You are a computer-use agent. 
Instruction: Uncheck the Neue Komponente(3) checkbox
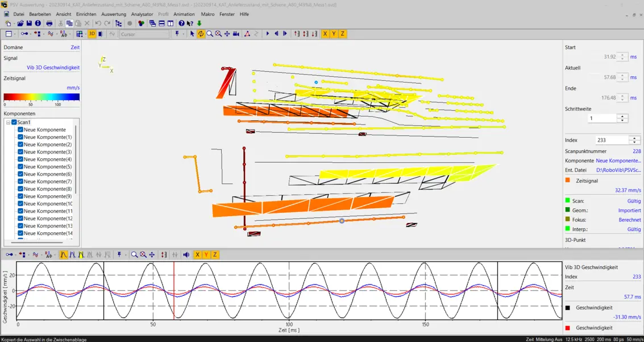20,152
